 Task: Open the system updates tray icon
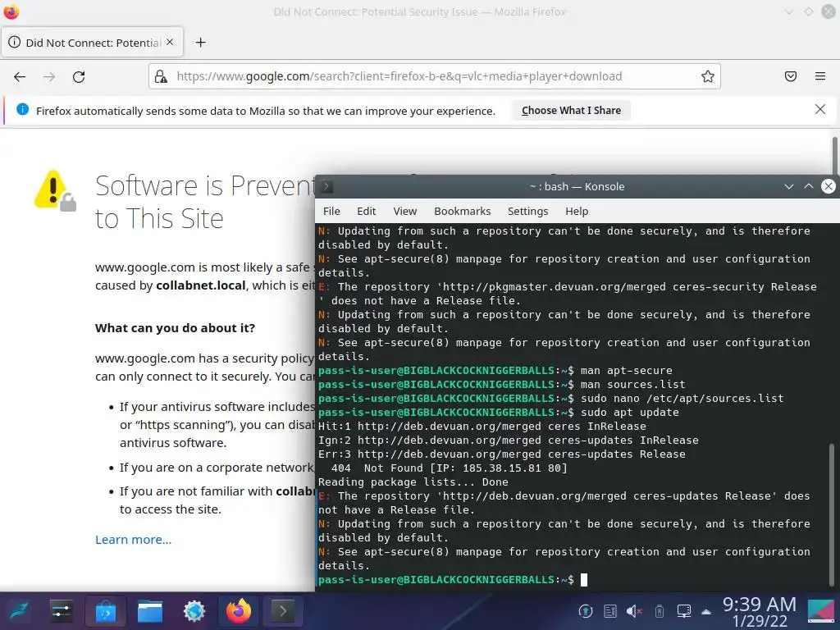pos(586,611)
